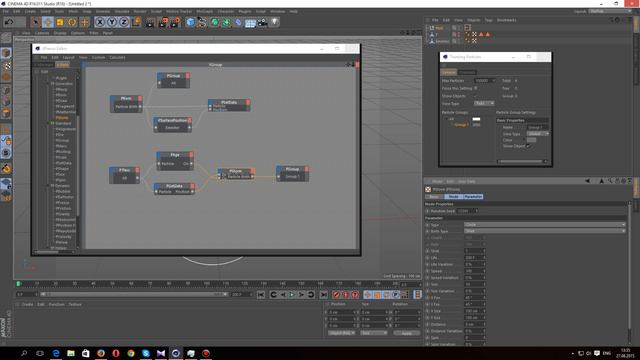Screen dimensions: 640x360
Task: Open the Object (Rel) coordinates dropdown
Action: click(342, 333)
